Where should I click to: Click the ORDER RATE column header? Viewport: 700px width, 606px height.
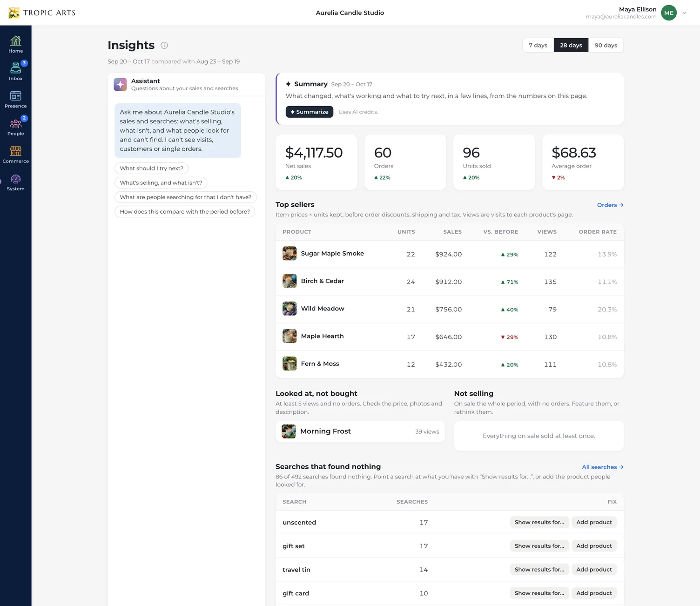598,232
